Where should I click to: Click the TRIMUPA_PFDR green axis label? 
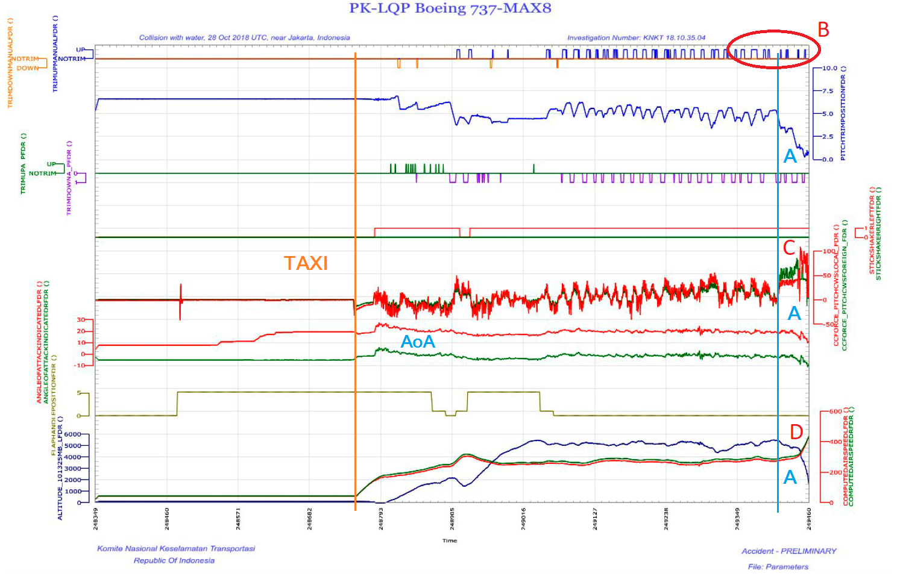point(24,163)
